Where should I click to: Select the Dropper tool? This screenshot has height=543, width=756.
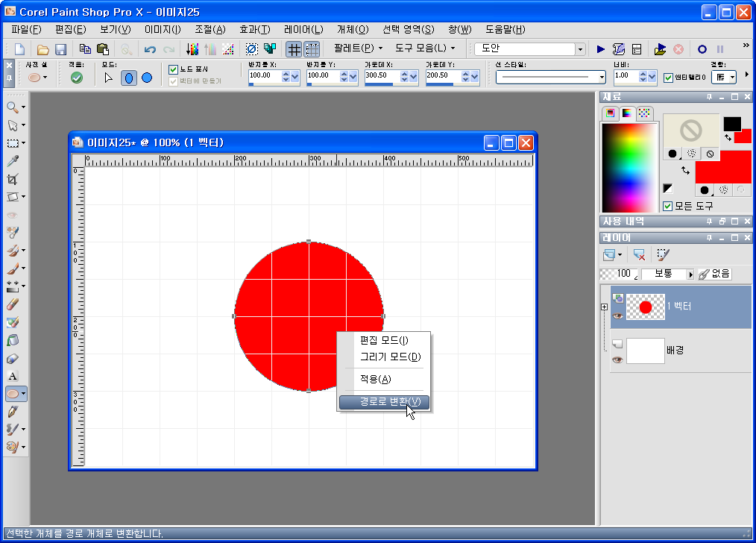(13, 161)
